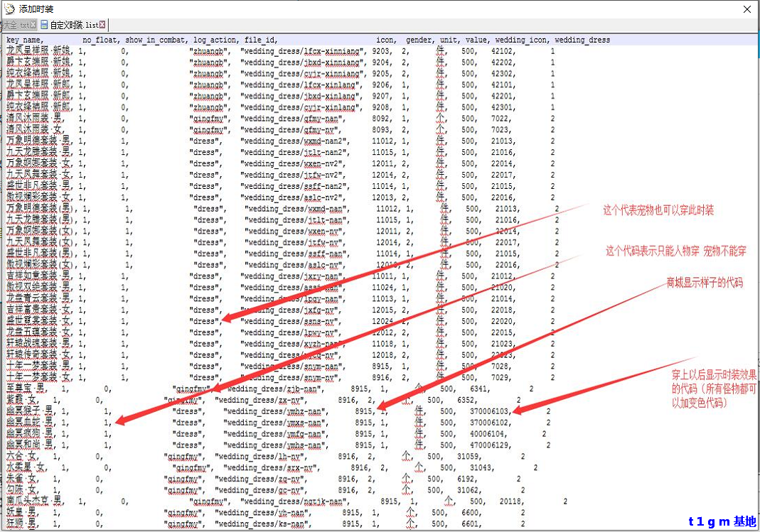Close the 添加时装 window
This screenshot has width=760, height=532.
(746, 9)
